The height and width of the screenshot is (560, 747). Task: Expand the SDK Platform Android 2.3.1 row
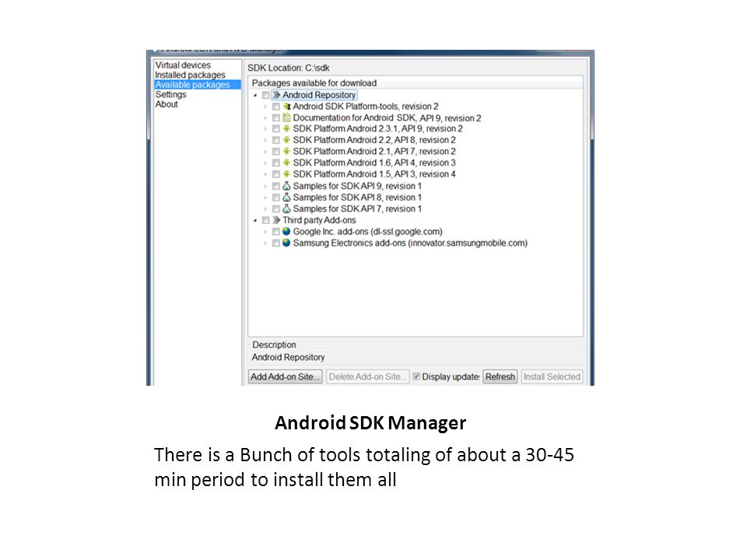tap(266, 129)
